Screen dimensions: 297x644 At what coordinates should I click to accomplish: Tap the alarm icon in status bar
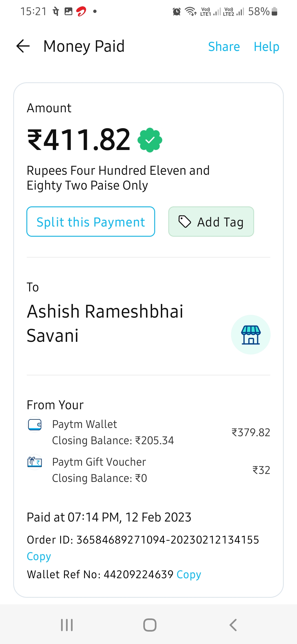tap(177, 12)
